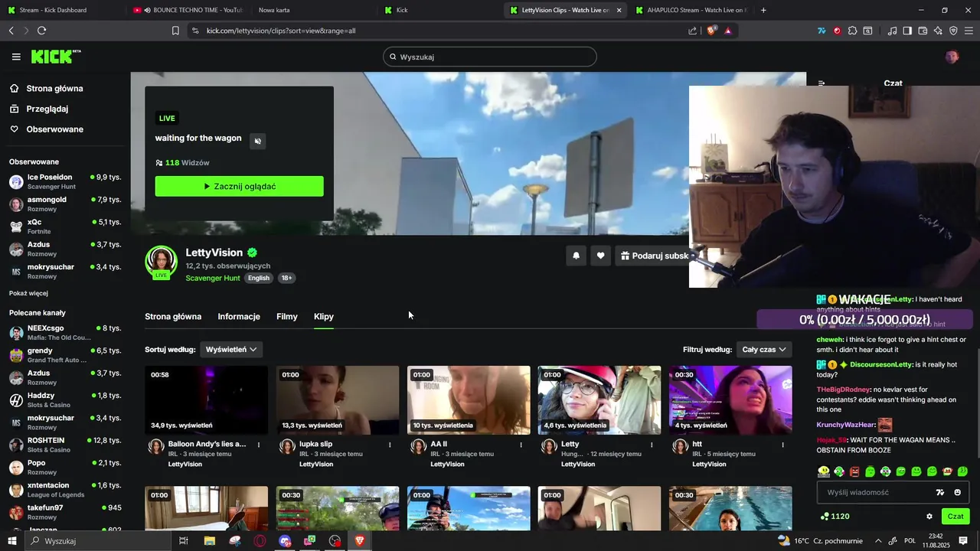Screen dimensions: 980x551
Task: Play the Balloon Andy's lies clip thumbnail
Action: click(207, 400)
